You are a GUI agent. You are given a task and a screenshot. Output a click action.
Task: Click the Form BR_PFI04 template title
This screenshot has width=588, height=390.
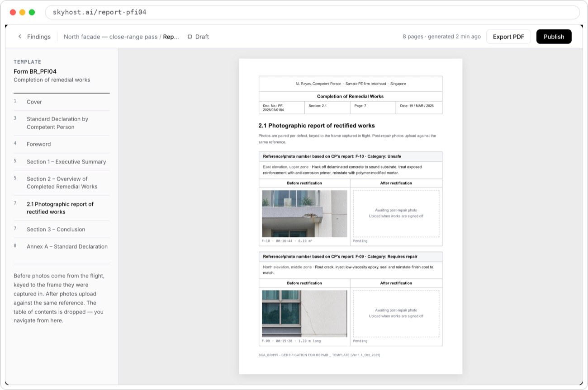(x=35, y=71)
